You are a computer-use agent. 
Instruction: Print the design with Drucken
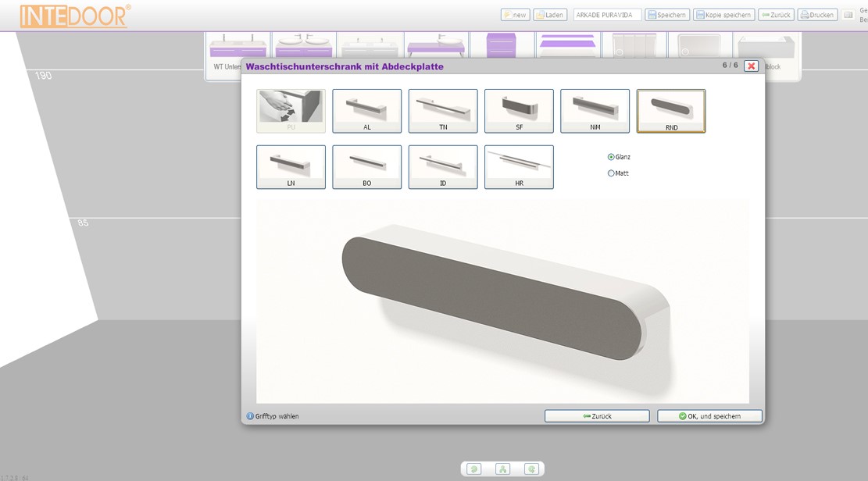click(817, 15)
